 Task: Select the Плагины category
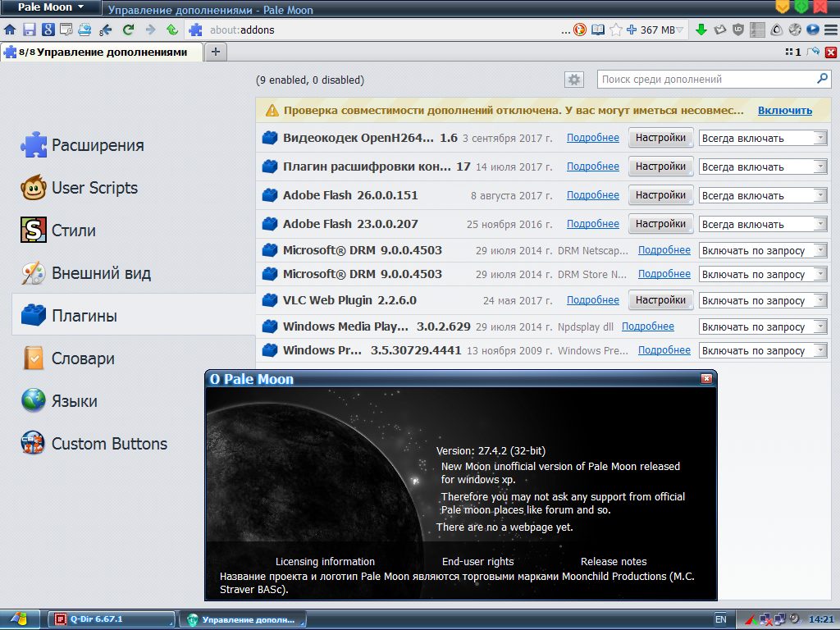[x=134, y=316]
